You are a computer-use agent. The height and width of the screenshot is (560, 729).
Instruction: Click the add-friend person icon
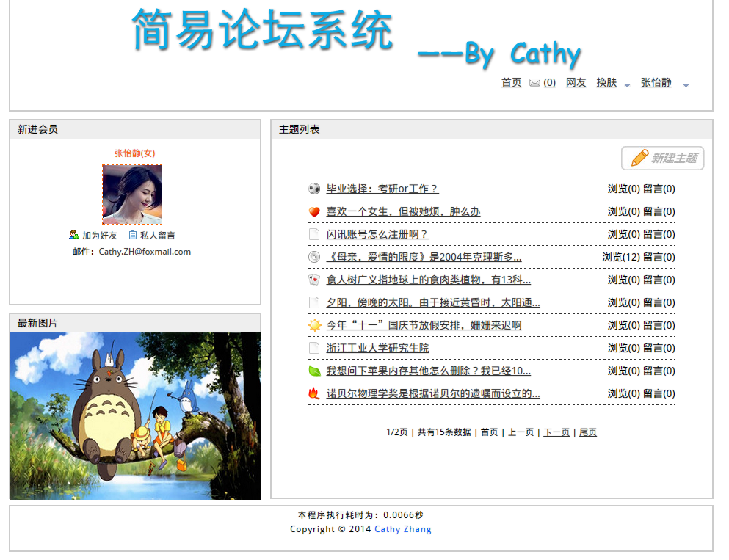(74, 235)
